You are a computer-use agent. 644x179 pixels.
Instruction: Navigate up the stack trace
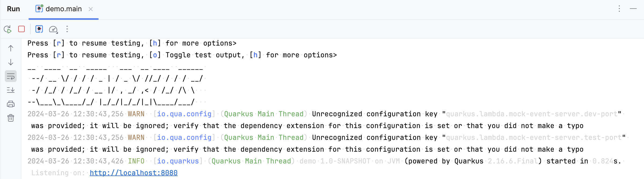pos(10,49)
